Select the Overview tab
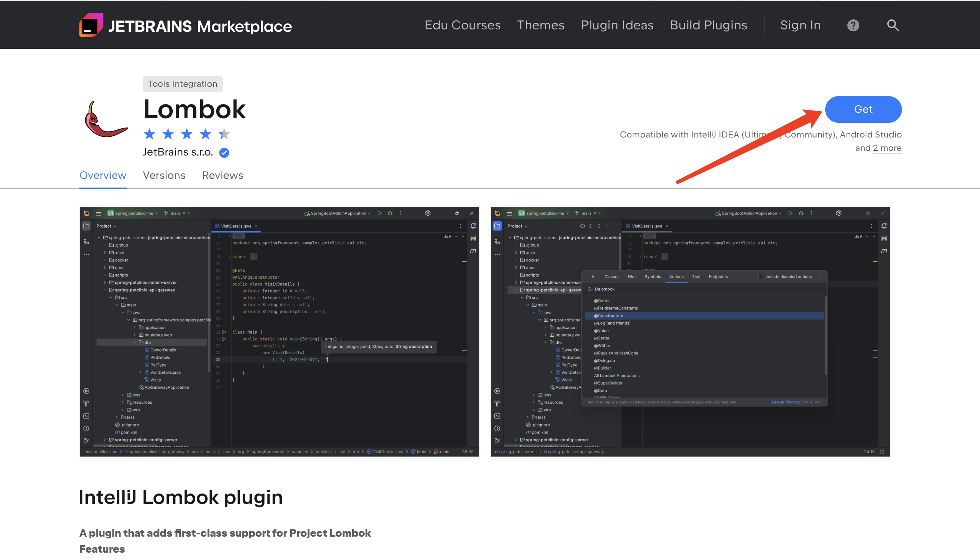Viewport: 980px width, 560px height. (x=103, y=176)
